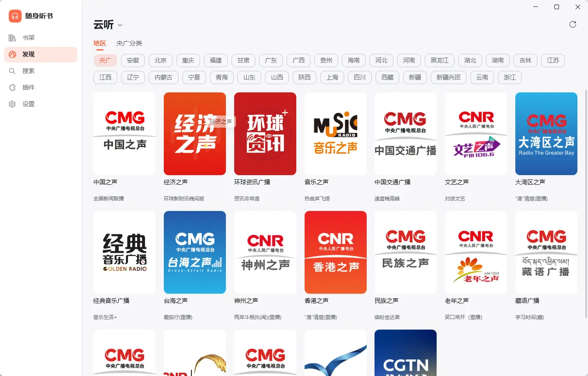
Task: Click the 环球新财讯晚间版 program subtitle
Action: point(184,199)
